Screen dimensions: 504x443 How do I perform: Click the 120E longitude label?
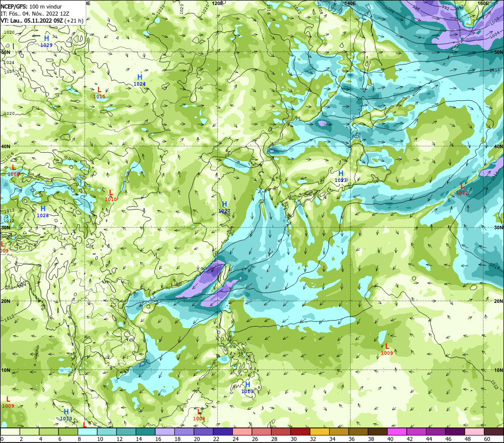(218, 3)
